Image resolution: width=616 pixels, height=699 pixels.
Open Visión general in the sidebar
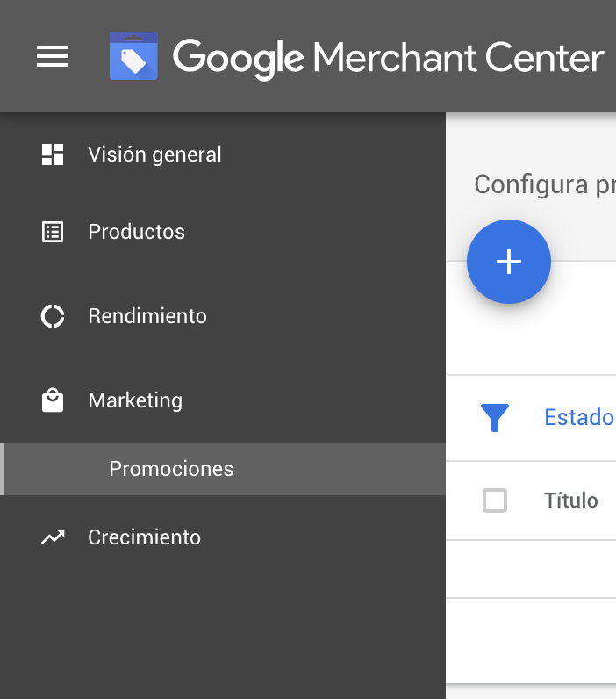[154, 155]
